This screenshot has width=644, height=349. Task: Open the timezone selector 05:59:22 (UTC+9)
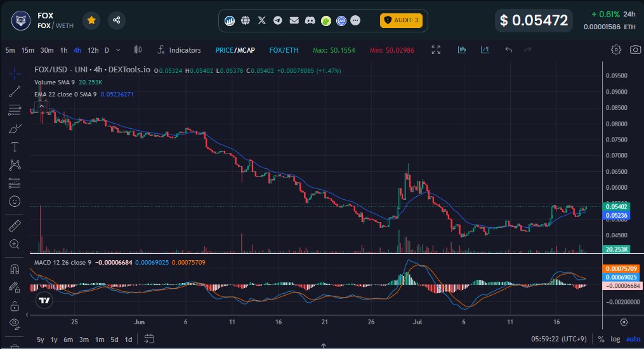559,339
